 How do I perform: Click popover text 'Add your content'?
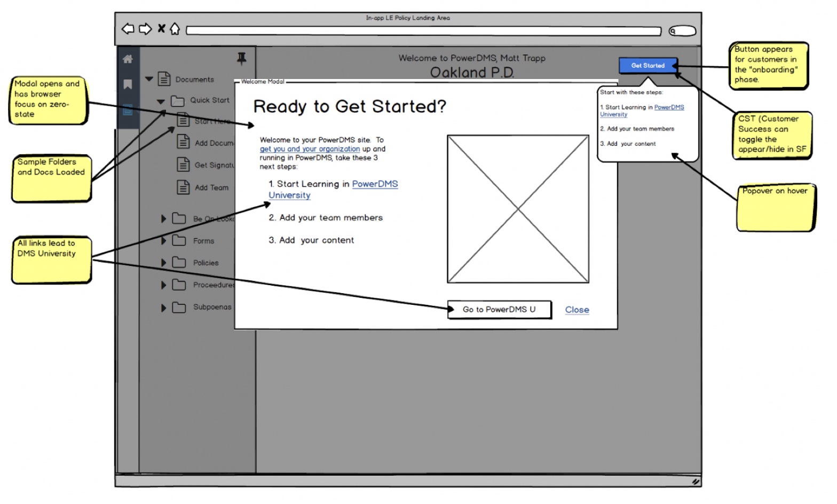point(631,144)
